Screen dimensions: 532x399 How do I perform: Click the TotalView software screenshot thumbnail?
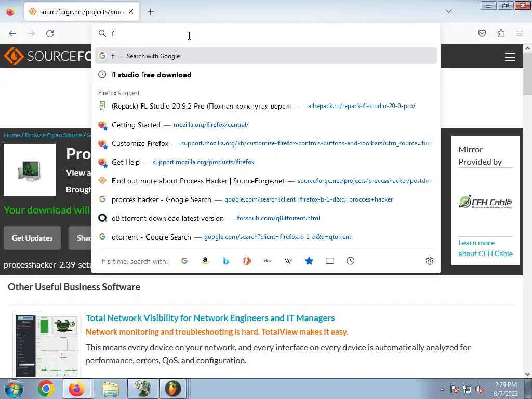47,344
